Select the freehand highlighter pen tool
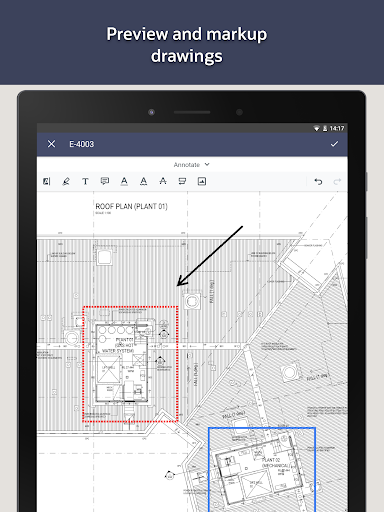 66,181
